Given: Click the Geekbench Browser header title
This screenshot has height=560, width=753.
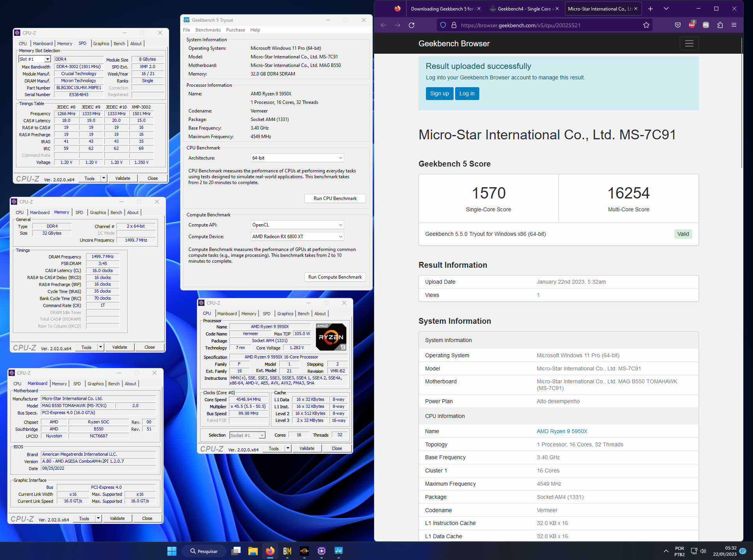Looking at the screenshot, I should point(454,44).
